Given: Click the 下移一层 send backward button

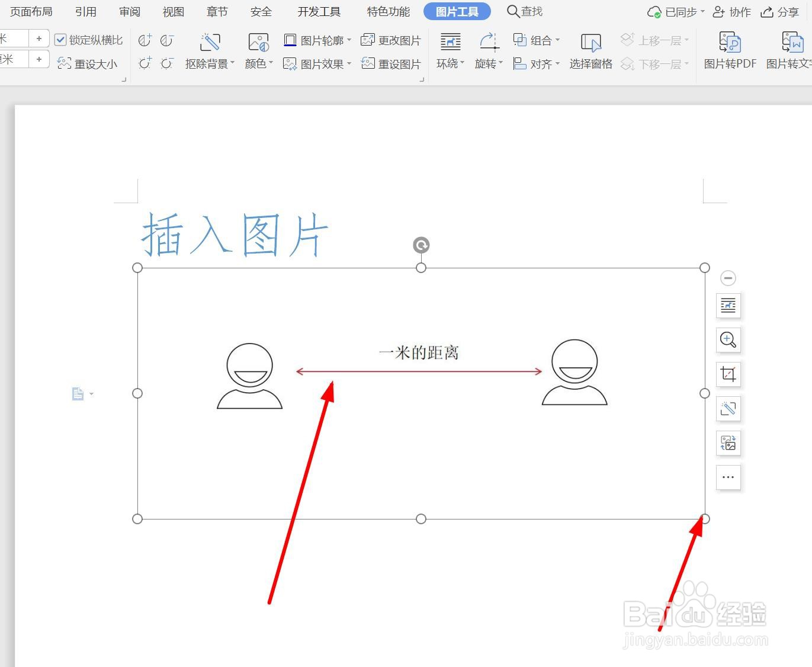Looking at the screenshot, I should click(654, 63).
